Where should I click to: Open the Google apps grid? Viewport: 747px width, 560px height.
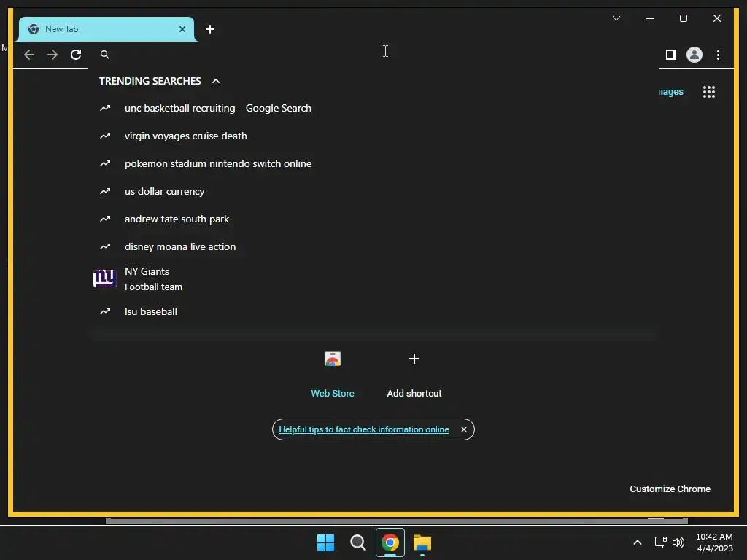coord(709,92)
